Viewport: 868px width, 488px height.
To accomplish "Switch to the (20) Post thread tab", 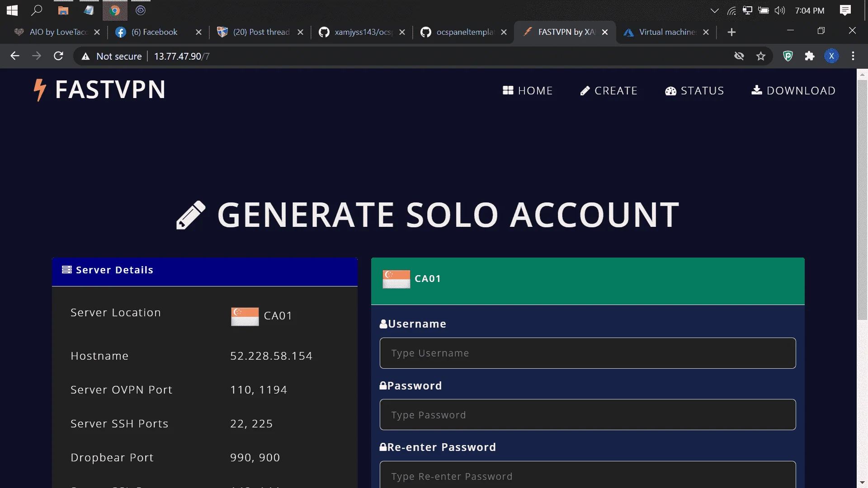I will [255, 32].
